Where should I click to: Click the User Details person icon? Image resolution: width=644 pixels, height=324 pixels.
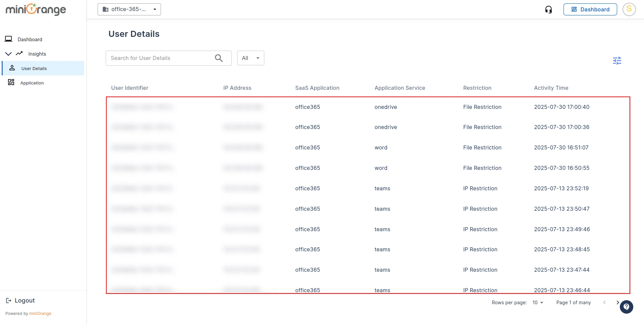pyautogui.click(x=12, y=68)
